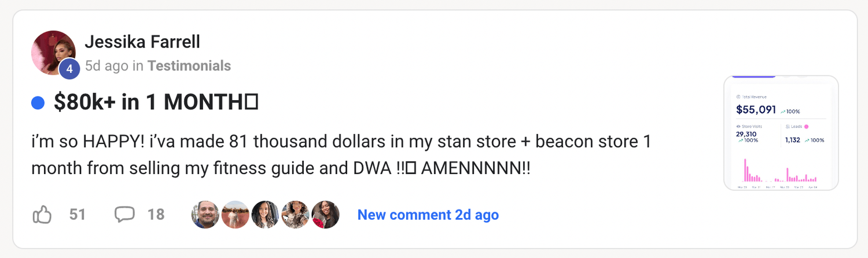Open Jessika Farrell's profile picture
This screenshot has width=868, height=258.
click(x=53, y=52)
